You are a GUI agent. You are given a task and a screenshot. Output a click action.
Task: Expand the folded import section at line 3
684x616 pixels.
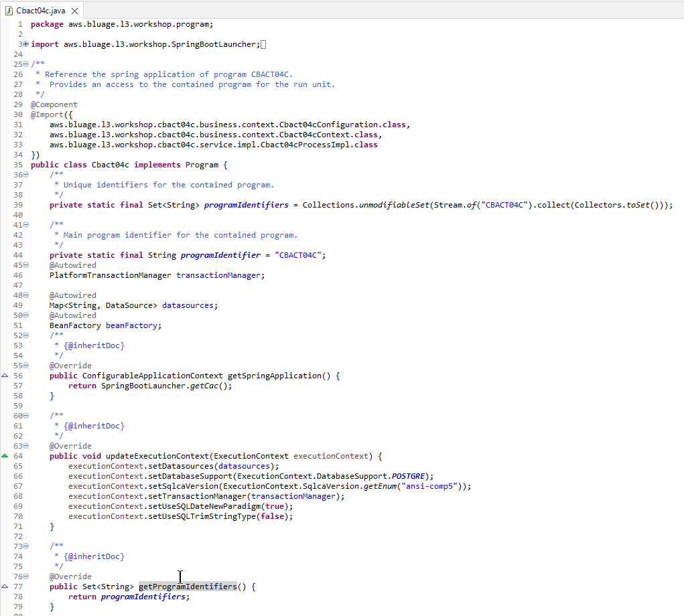click(x=25, y=44)
